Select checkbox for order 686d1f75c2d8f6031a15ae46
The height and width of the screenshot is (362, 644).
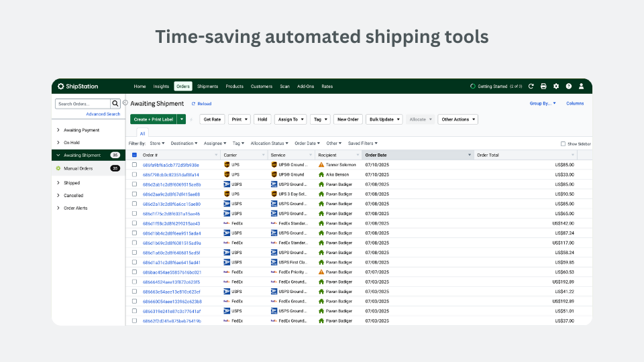point(134,213)
